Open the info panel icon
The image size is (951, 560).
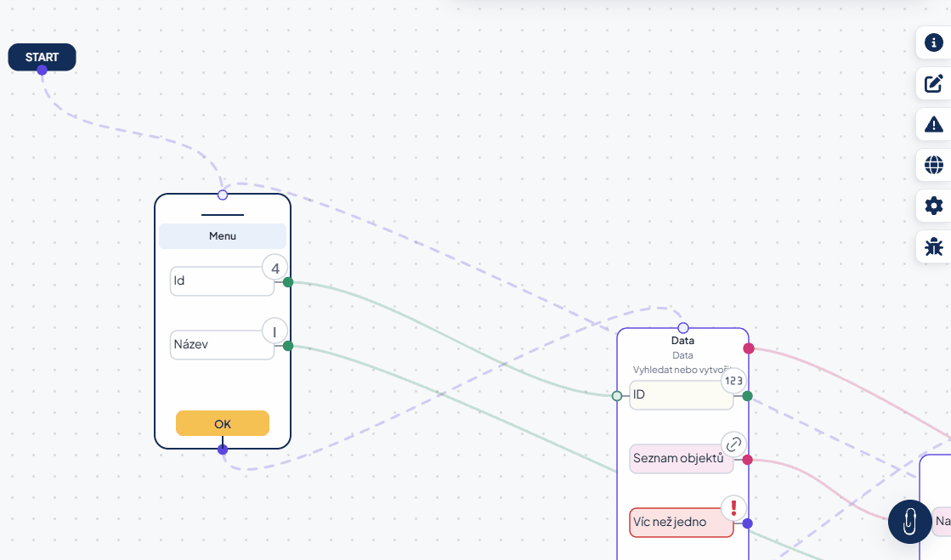coord(933,42)
